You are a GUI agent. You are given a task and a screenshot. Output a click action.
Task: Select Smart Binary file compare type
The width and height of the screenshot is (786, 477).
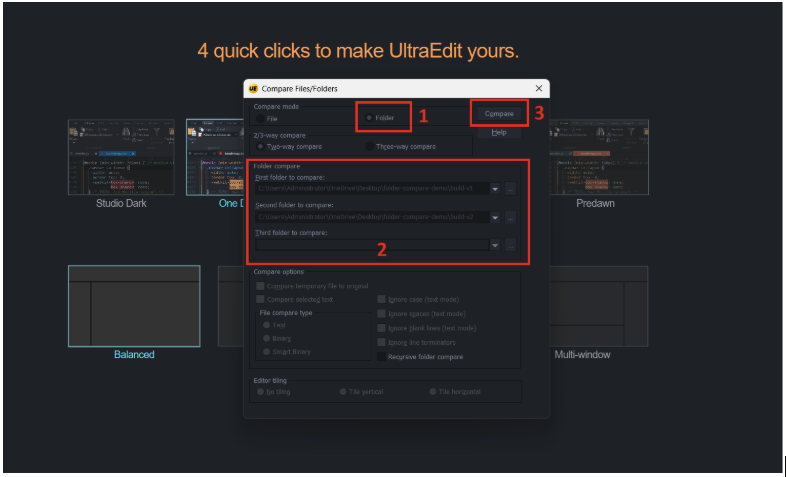coord(267,352)
